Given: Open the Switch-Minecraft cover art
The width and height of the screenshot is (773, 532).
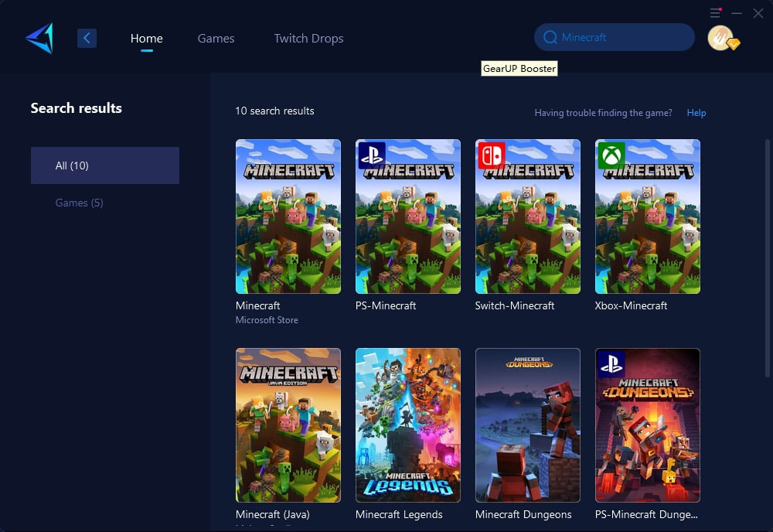Looking at the screenshot, I should (527, 217).
